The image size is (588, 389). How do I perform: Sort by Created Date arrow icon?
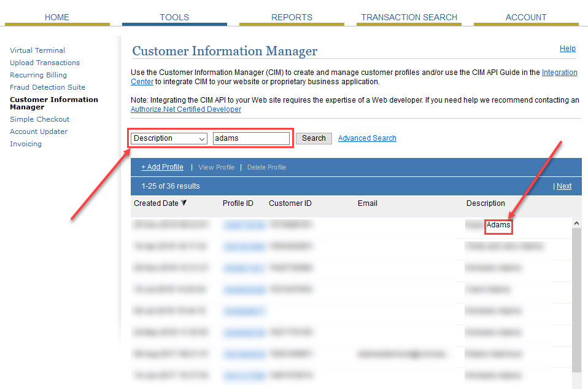pyautogui.click(x=184, y=203)
